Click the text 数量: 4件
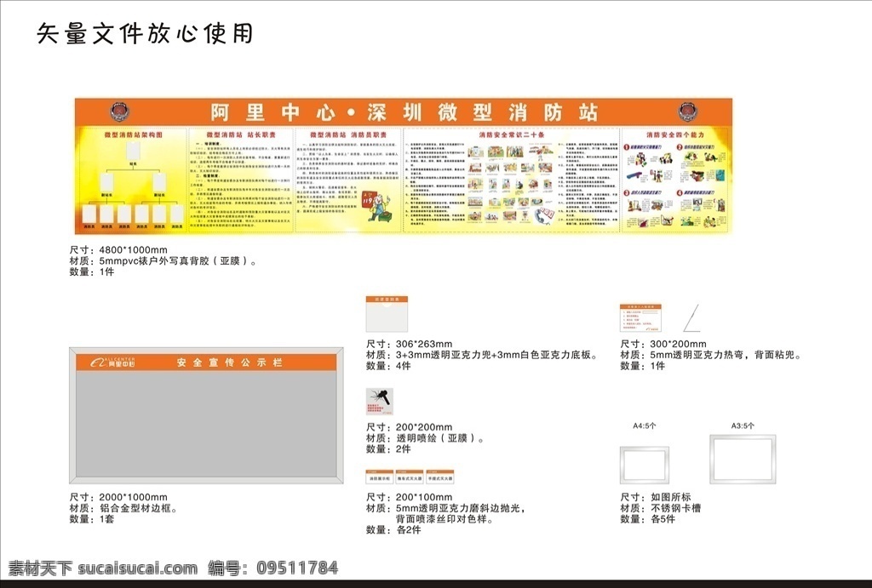This screenshot has width=872, height=588. [388, 366]
